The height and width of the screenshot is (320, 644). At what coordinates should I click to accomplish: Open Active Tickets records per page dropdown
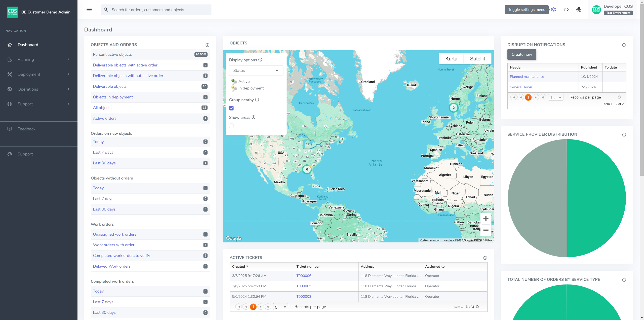coord(280,307)
